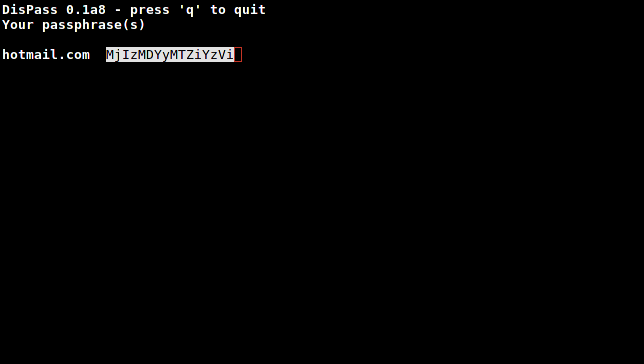This screenshot has width=644, height=364.
Task: Click the word Your on the second line
Action: [18, 25]
